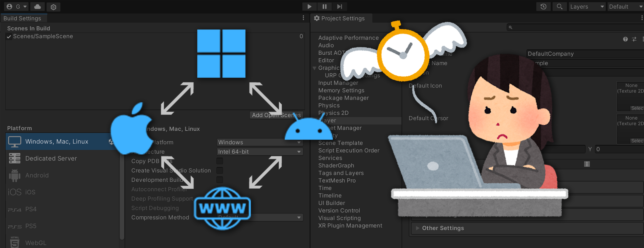Select the Dedicated Server platform icon
Screen dimensions: 644x248
tap(15, 158)
